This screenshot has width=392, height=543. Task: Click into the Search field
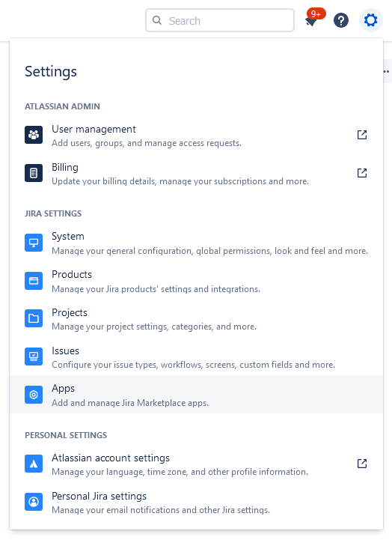point(220,20)
